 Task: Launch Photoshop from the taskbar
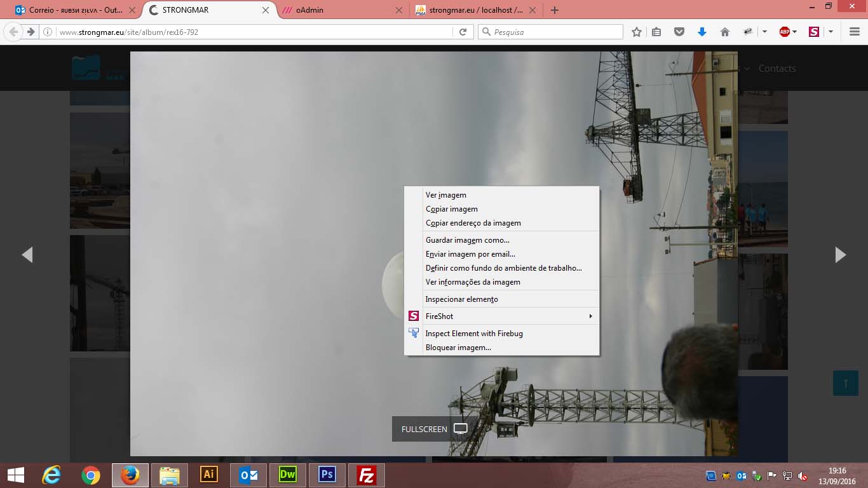coord(327,475)
